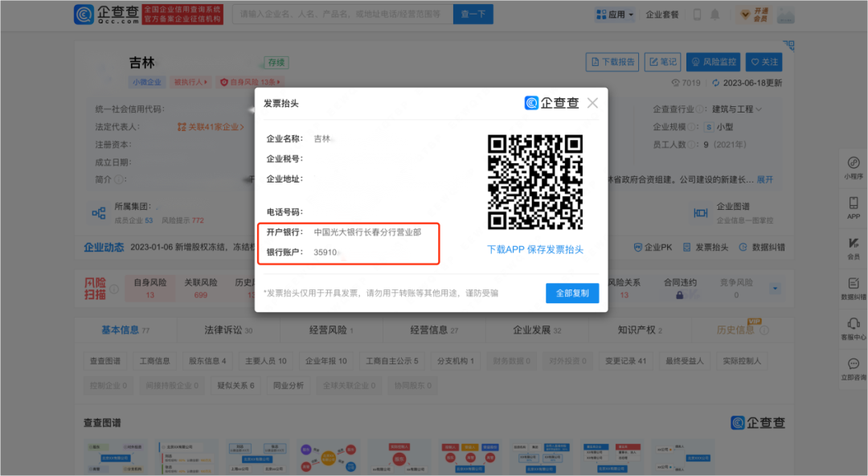868x476 pixels.
Task: Click 企业年报 10 sub-tab
Action: (326, 361)
